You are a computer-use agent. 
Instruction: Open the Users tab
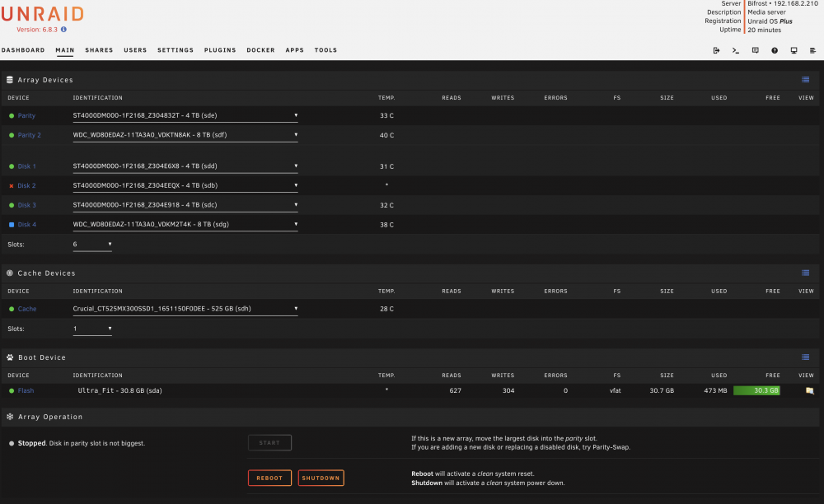tap(135, 50)
